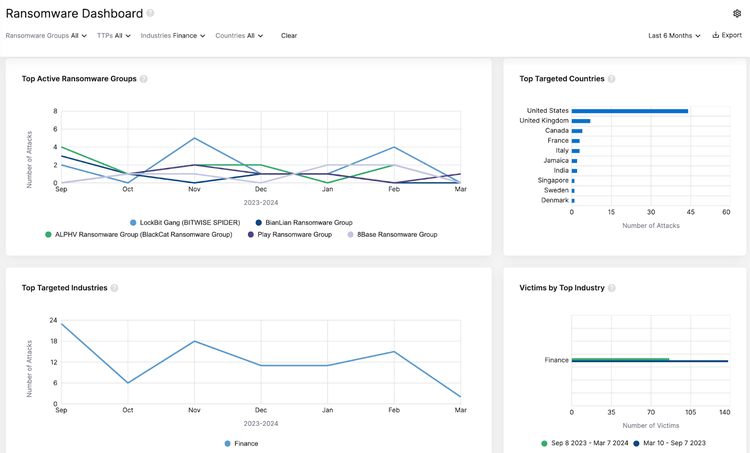Screen dimensions: 750x453
Task: Open the Industries Finance filter dropdown
Action: pyautogui.click(x=173, y=36)
